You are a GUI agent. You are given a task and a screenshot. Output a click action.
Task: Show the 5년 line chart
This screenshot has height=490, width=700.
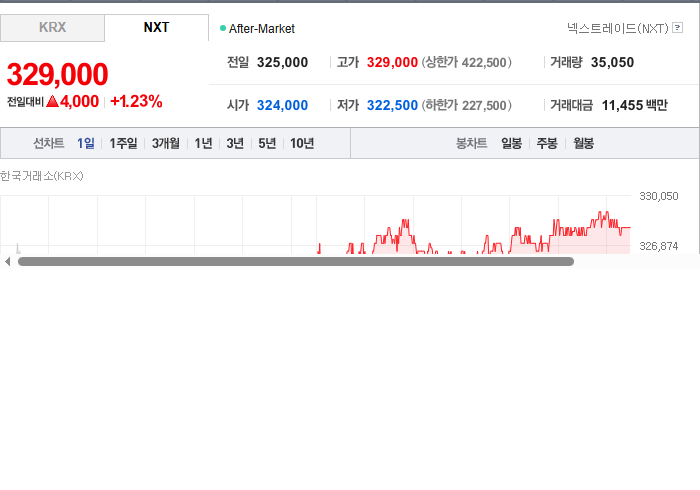[267, 143]
